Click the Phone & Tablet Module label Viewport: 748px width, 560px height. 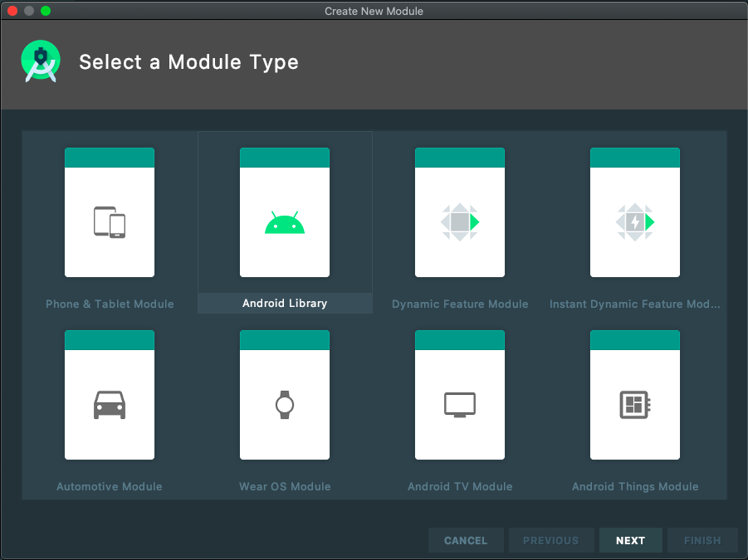pyautogui.click(x=109, y=304)
